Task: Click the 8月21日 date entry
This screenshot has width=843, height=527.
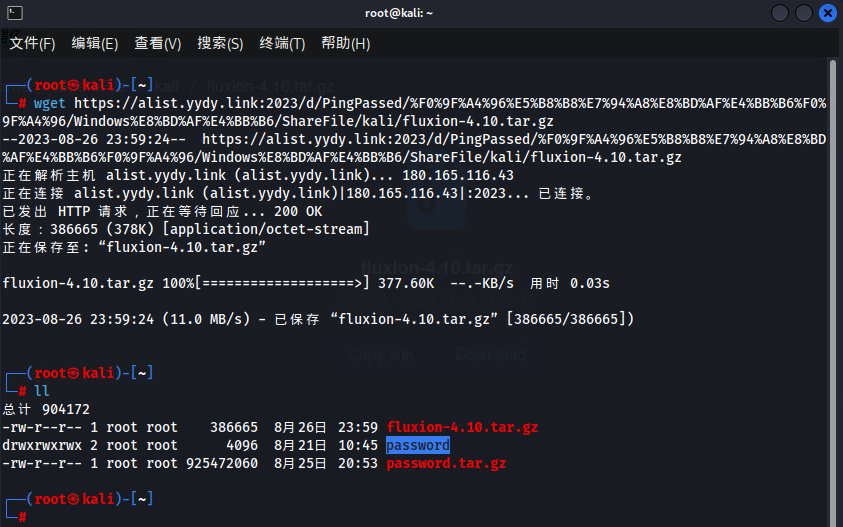Action: point(300,445)
